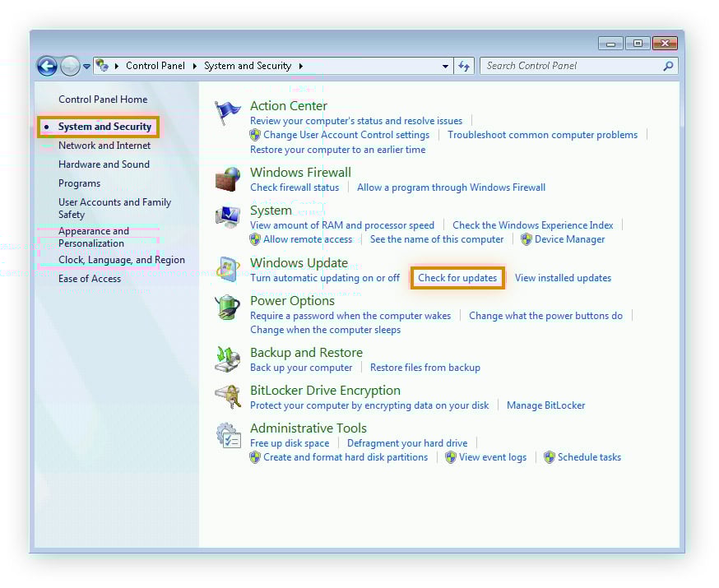Expand the arrow after System and Security breadcrumb

click(x=301, y=66)
